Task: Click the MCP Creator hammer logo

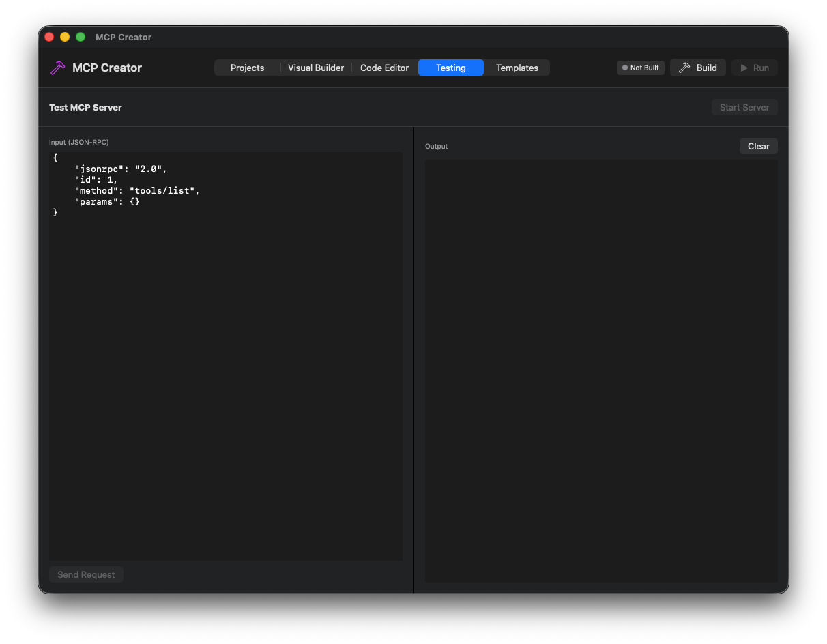Action: coord(57,68)
